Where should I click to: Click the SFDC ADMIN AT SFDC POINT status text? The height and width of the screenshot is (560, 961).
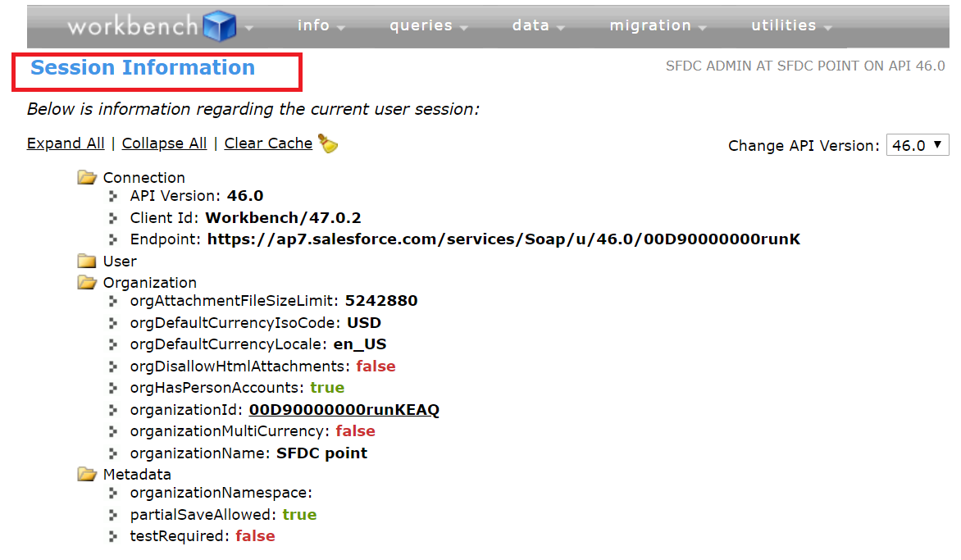(x=805, y=66)
